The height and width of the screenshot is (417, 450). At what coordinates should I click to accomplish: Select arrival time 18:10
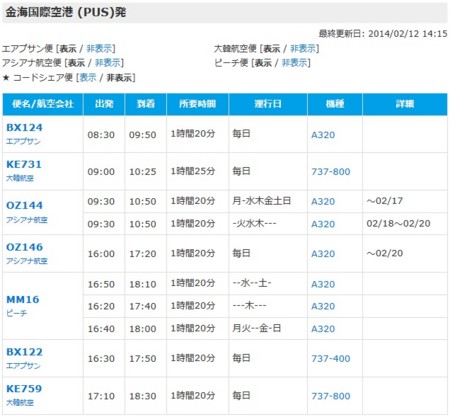[x=143, y=284]
